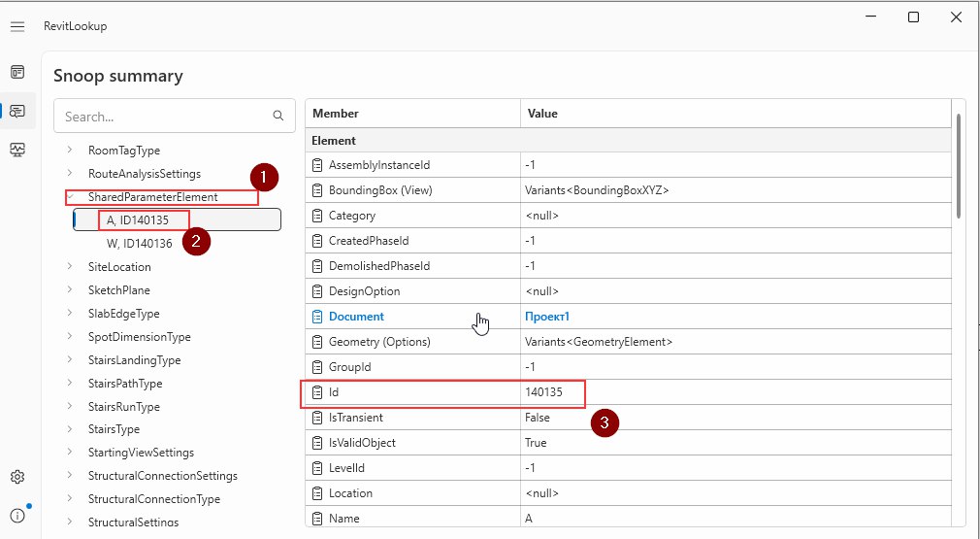Click the Variants<GeometryElement> value
980x539 pixels.
[x=599, y=342]
